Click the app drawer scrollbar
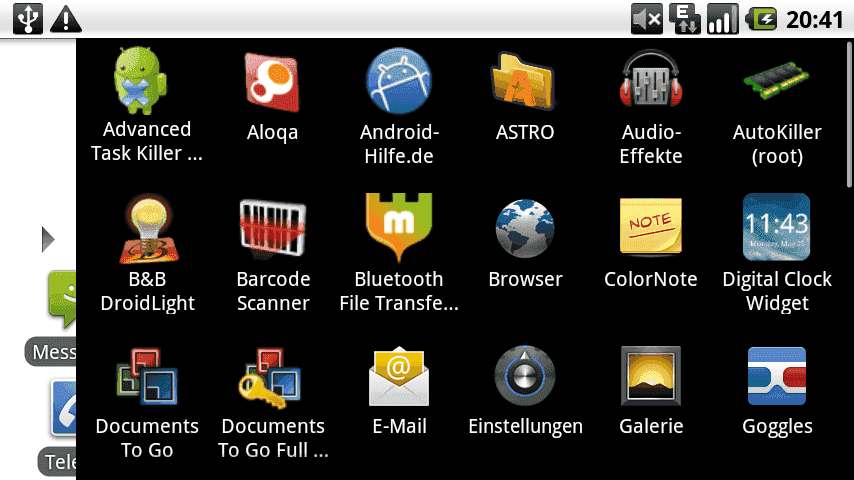Viewport: 854px width, 480px height. pos(849,114)
